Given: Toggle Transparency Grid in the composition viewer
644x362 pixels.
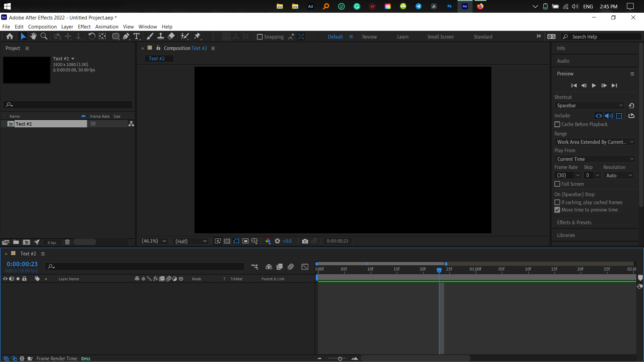Looking at the screenshot, I should pyautogui.click(x=227, y=241).
